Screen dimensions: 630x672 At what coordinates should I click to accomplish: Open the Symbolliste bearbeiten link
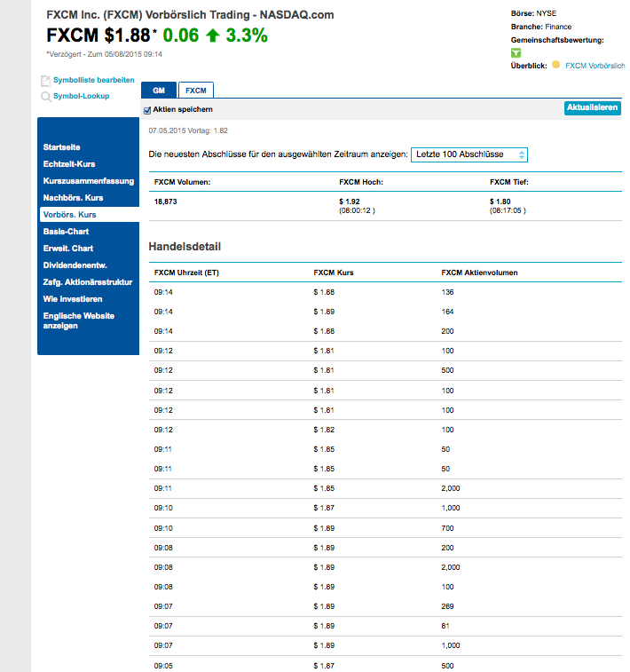(93, 80)
